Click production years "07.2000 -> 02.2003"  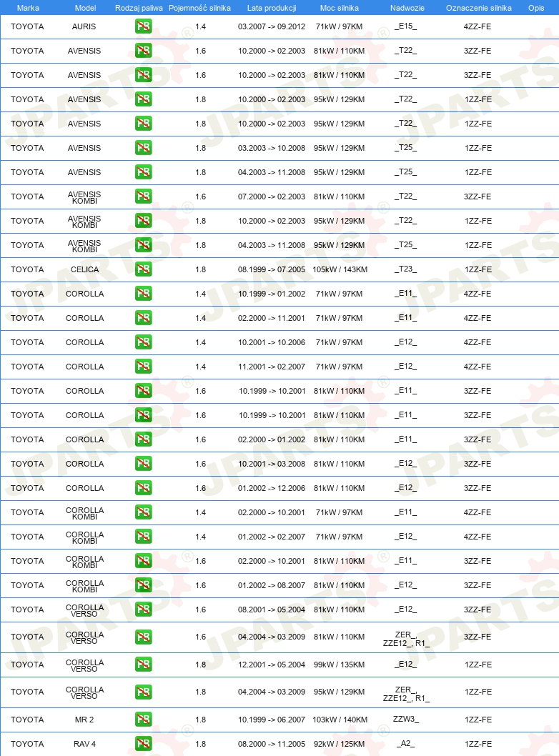[x=272, y=197]
